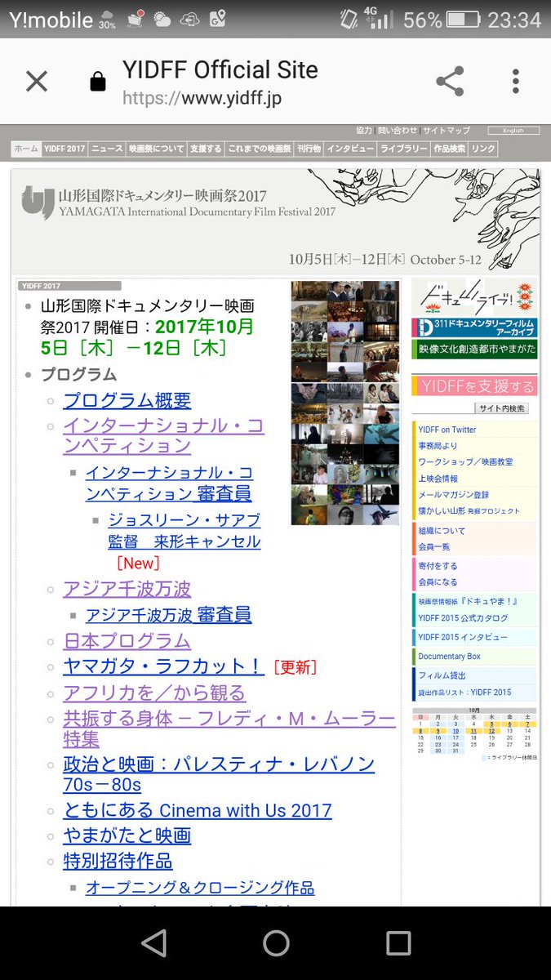Open the ニュース navigation tab

point(107,149)
